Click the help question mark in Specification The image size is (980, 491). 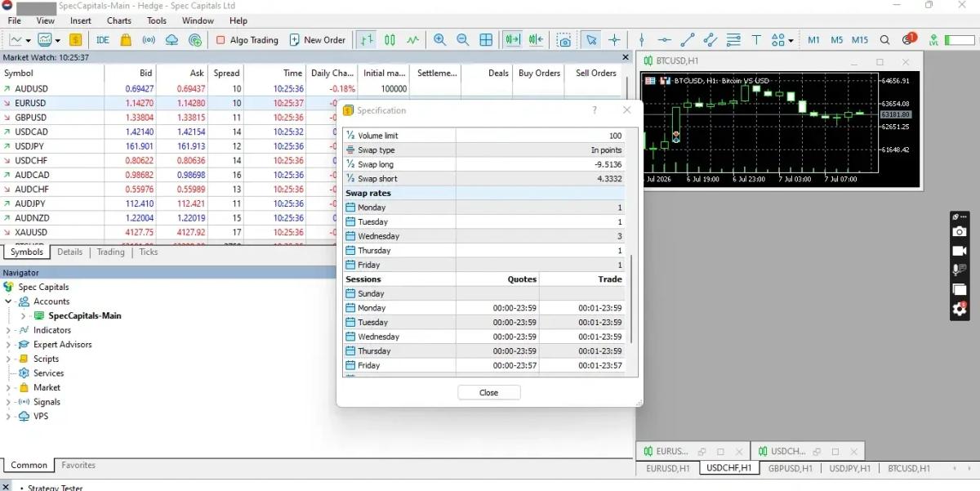pyautogui.click(x=594, y=110)
